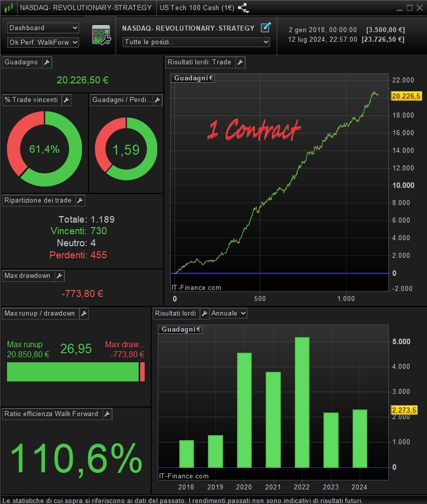Click the candlestick app icon in title bar
The image size is (427, 504).
[9, 8]
